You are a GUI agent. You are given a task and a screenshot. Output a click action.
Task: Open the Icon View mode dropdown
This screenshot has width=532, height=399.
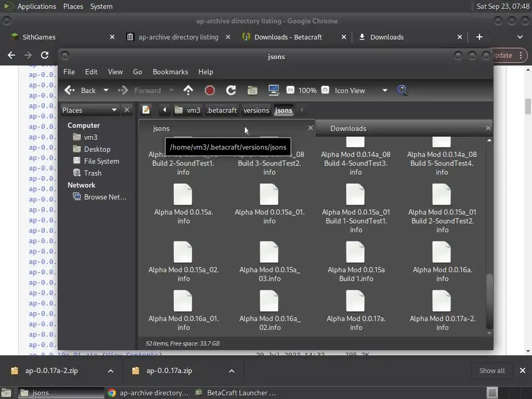coord(361,90)
